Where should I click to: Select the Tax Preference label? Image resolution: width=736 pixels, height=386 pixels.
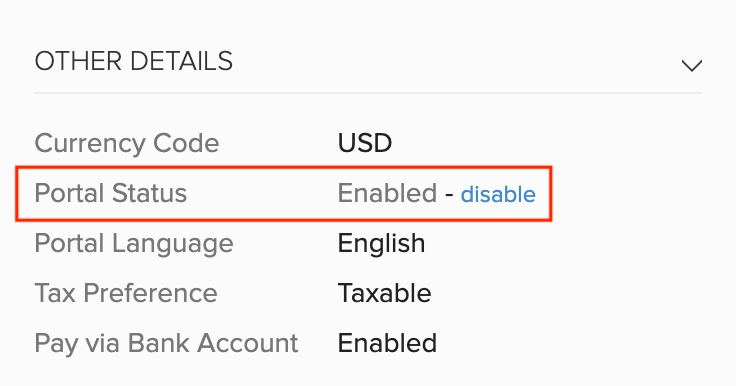tap(126, 293)
